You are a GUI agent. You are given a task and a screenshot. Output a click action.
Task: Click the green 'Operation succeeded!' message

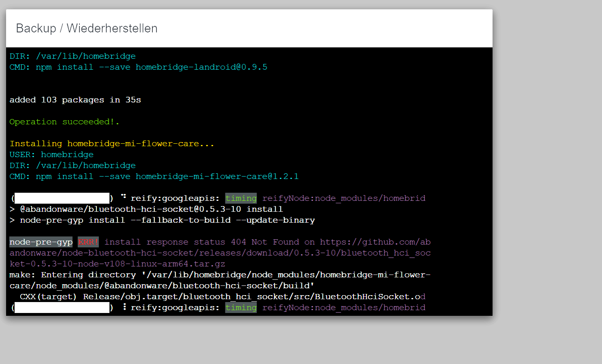(64, 122)
